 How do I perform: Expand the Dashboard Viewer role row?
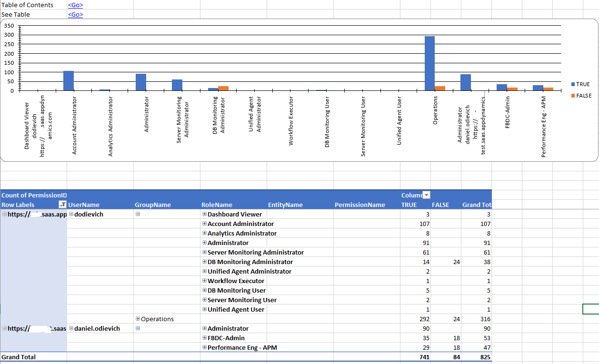tap(205, 214)
